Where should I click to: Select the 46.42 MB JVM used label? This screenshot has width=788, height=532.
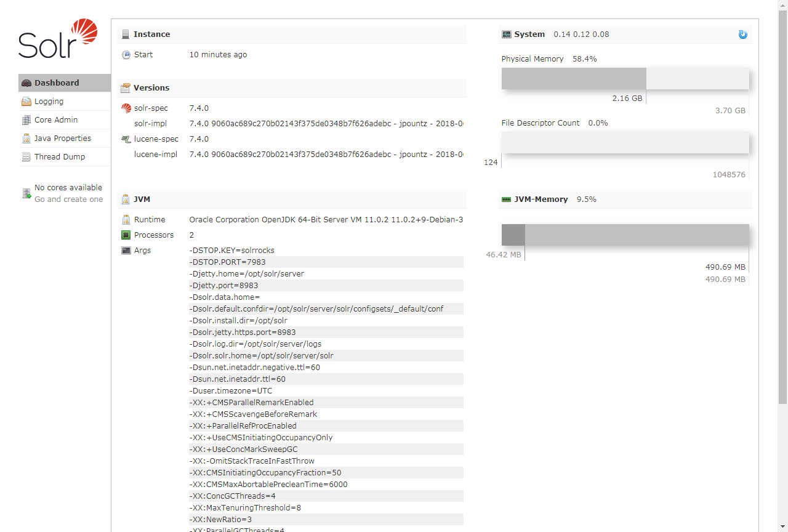504,255
